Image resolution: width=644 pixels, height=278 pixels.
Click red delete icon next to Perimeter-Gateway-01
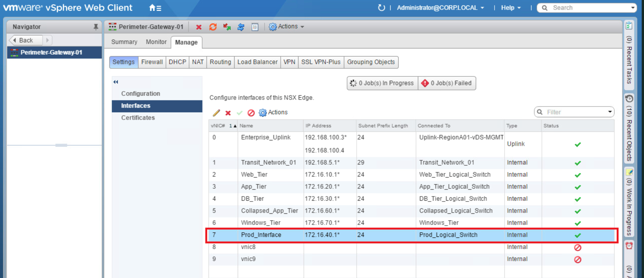click(x=199, y=27)
